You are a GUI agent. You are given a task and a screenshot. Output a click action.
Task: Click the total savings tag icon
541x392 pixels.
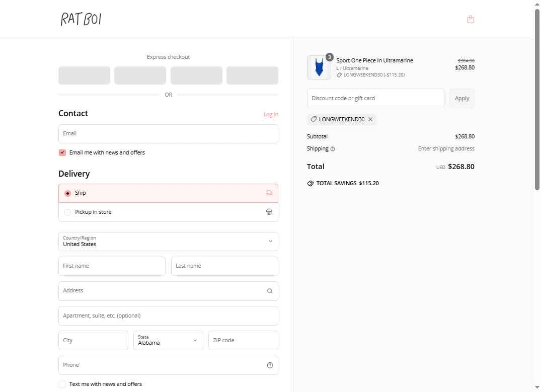point(311,183)
